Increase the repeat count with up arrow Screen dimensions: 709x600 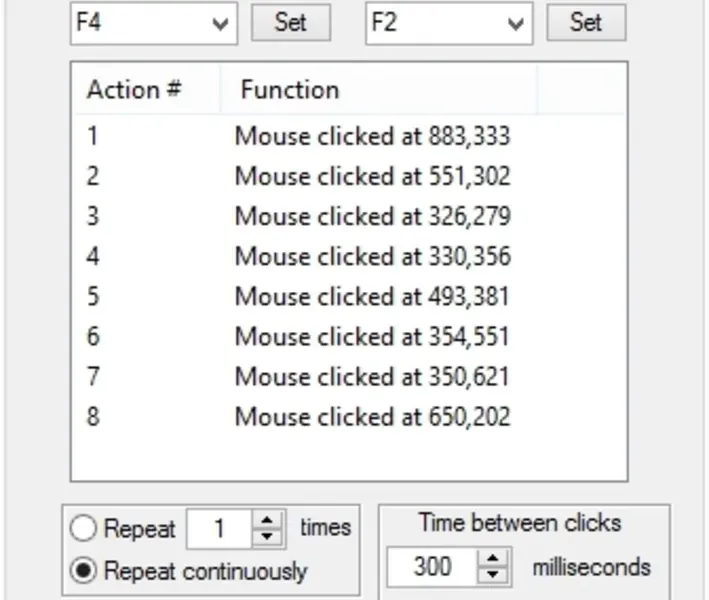[266, 521]
